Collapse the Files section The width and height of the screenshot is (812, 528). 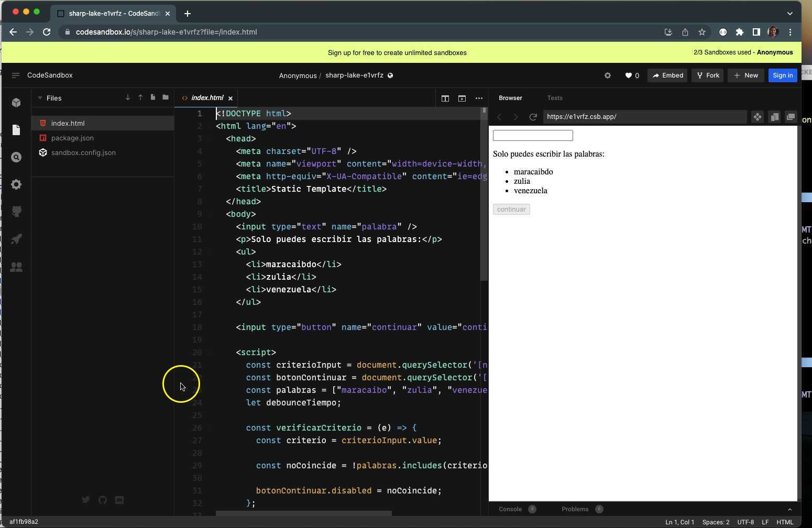click(40, 98)
